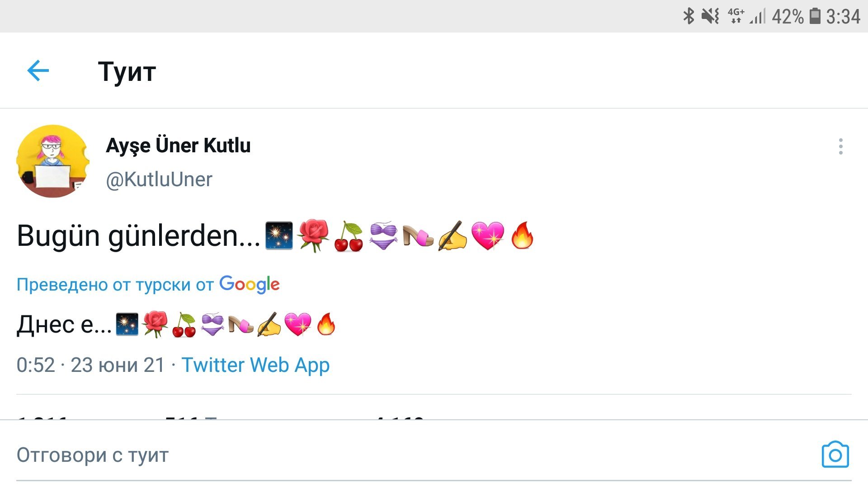Tap the display name Ayşe Üner Kutlu

[x=178, y=145]
